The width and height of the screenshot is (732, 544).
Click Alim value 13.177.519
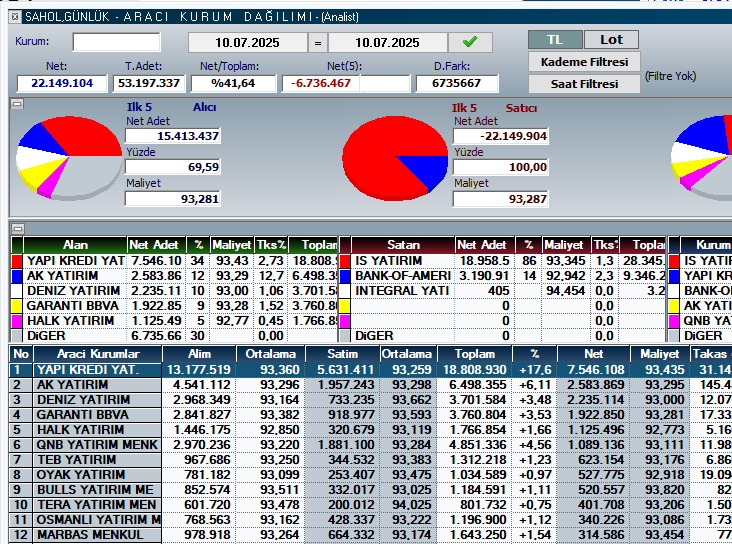(199, 370)
